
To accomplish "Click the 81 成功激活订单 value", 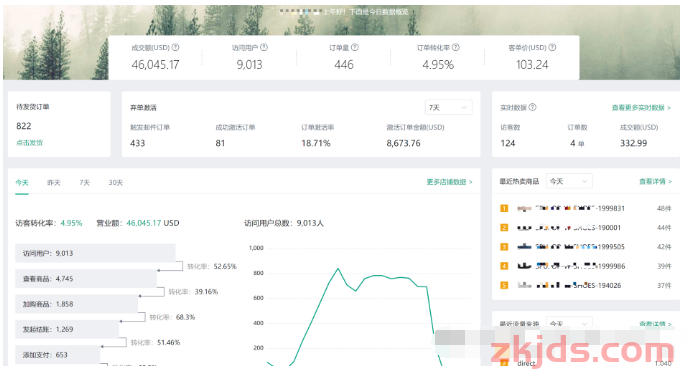I will (x=220, y=143).
